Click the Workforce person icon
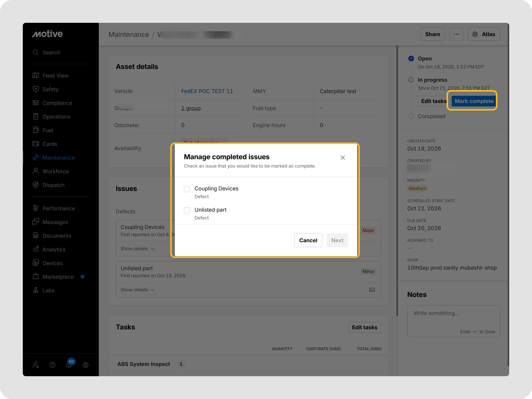The height and width of the screenshot is (399, 532). point(36,171)
